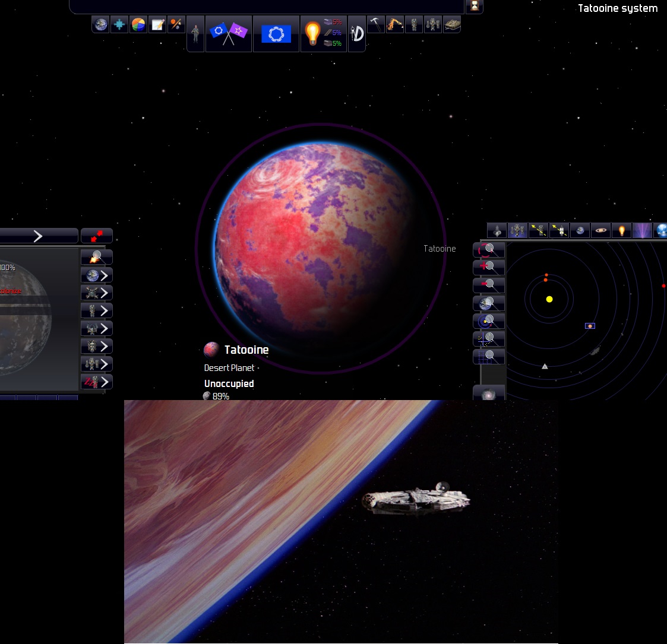667x644 pixels.
Task: Open ship designs compass icon
Action: (x=357, y=34)
